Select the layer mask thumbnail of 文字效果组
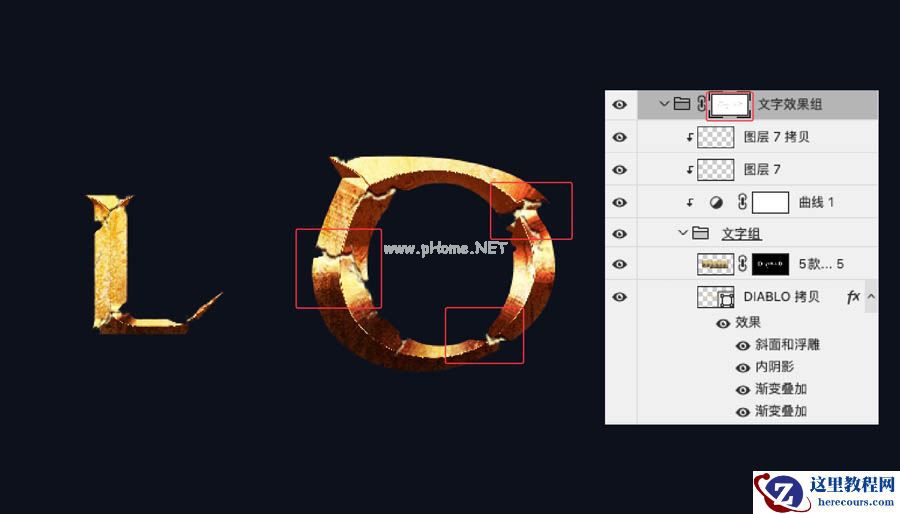Image resolution: width=900 pixels, height=514 pixels. (730, 106)
